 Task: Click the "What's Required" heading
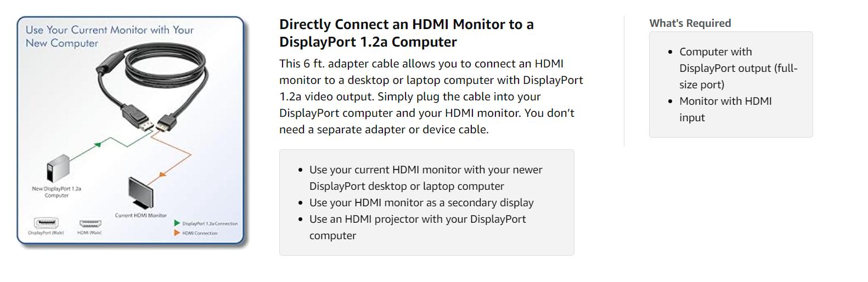coord(690,23)
